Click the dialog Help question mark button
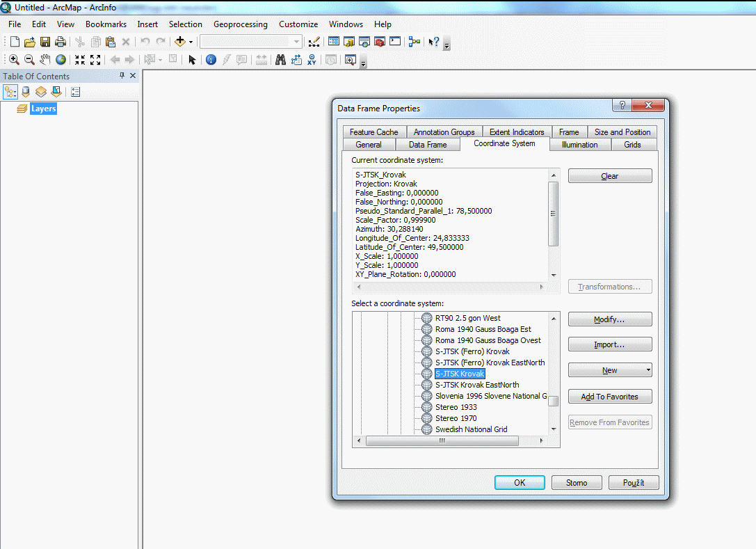The width and height of the screenshot is (756, 549). tap(622, 105)
